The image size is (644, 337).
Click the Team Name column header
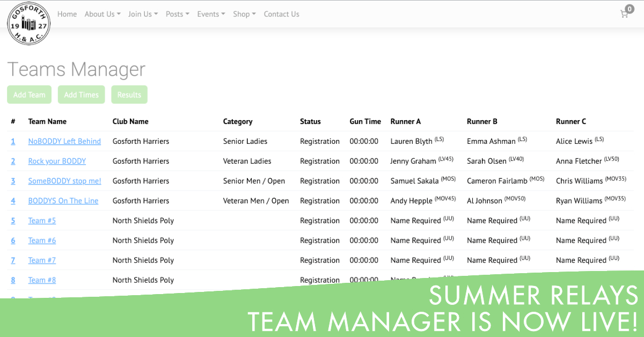point(47,121)
